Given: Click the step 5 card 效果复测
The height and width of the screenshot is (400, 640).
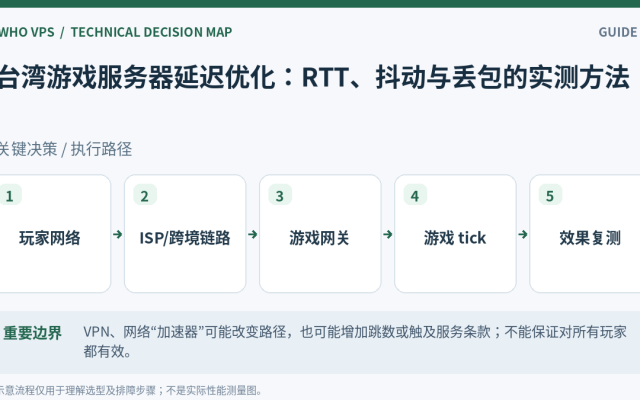Looking at the screenshot, I should 585,233.
